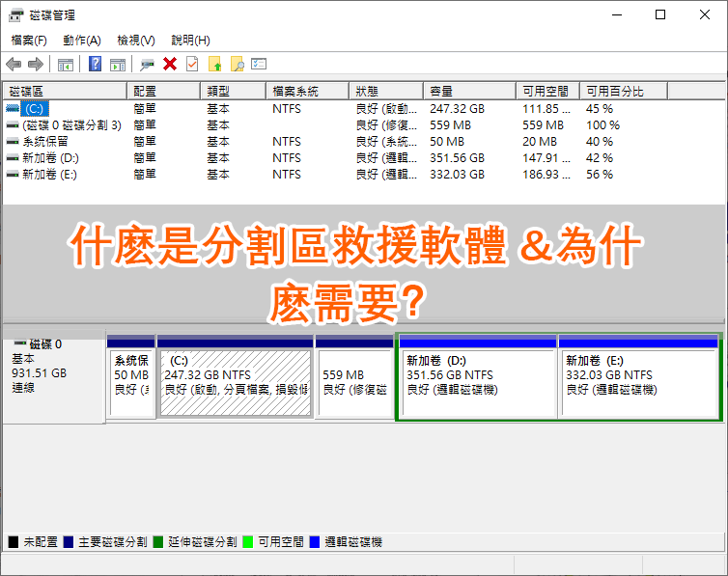This screenshot has height=576, width=728.
Task: Click the checkmark Properties toolbar icon
Action: point(192,64)
